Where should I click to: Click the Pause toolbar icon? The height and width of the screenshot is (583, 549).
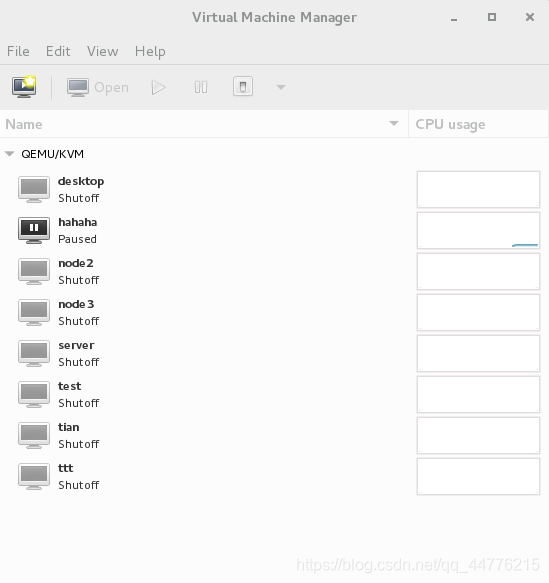(201, 87)
